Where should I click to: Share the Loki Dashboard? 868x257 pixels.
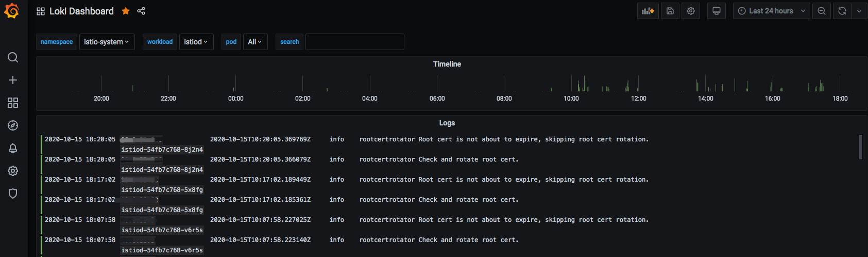click(141, 11)
